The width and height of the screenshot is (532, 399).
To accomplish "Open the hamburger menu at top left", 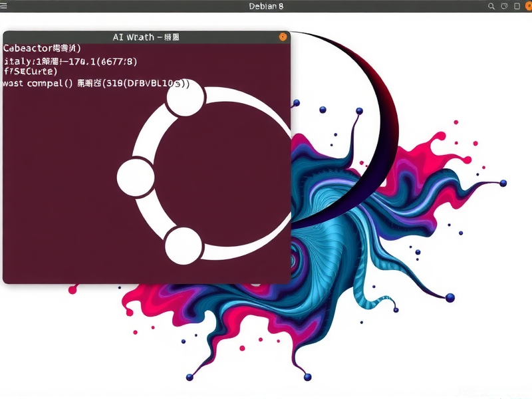I will point(3,7).
